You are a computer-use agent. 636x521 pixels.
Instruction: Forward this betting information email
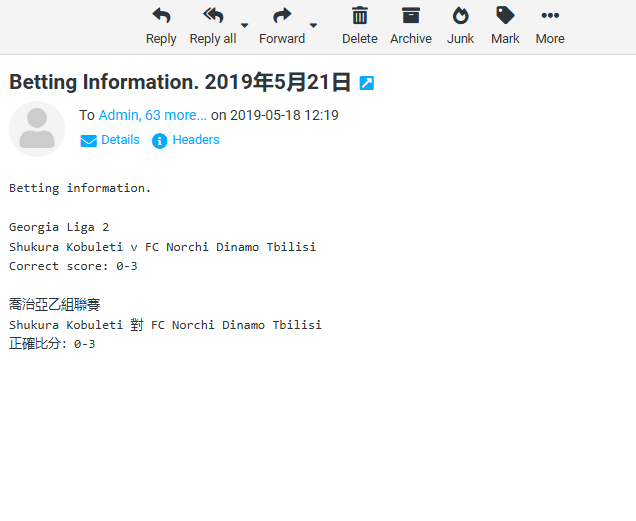click(x=282, y=26)
